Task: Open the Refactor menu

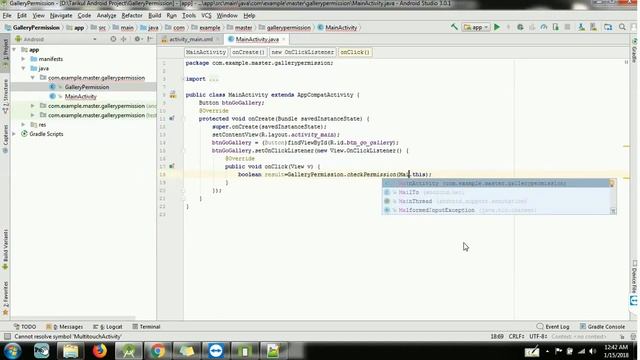Action: (x=132, y=16)
